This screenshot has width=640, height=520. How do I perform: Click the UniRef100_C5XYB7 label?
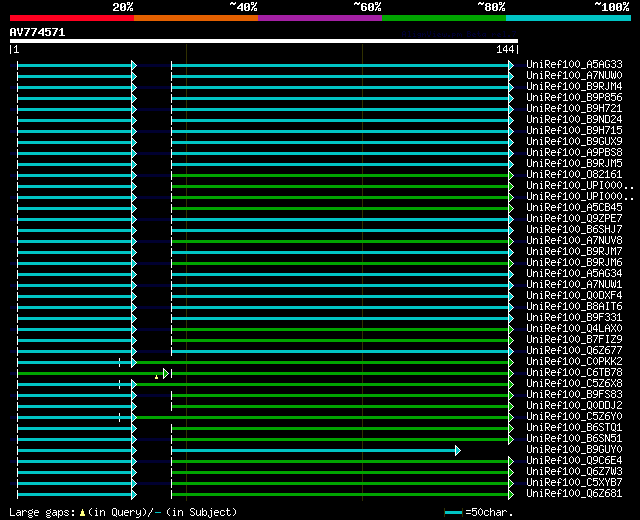click(574, 483)
